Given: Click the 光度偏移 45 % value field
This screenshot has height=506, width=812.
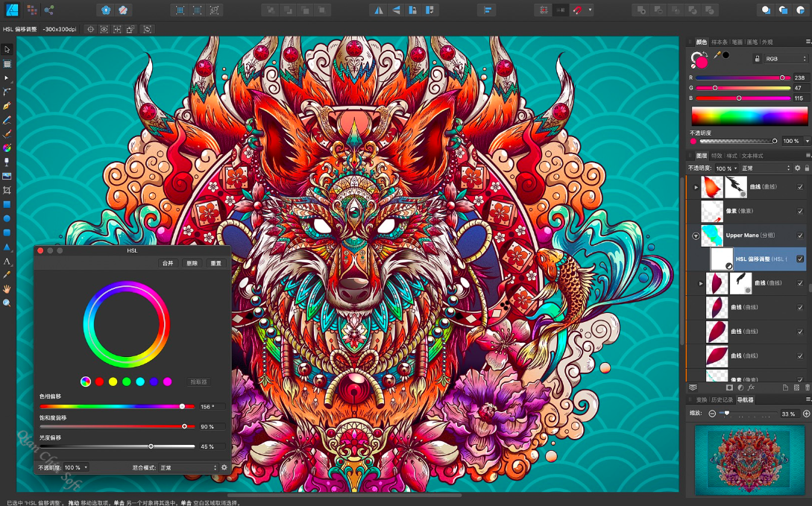Looking at the screenshot, I should point(211,446).
